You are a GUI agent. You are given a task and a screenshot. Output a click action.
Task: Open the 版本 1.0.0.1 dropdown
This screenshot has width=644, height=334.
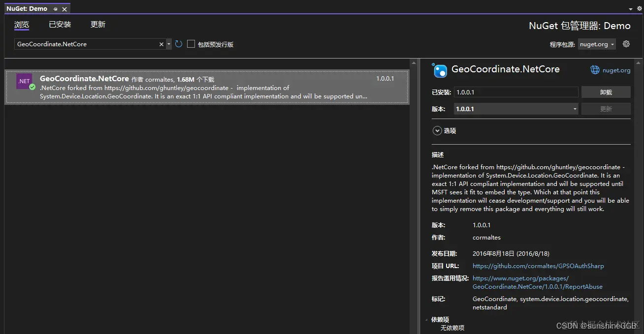pyautogui.click(x=516, y=109)
